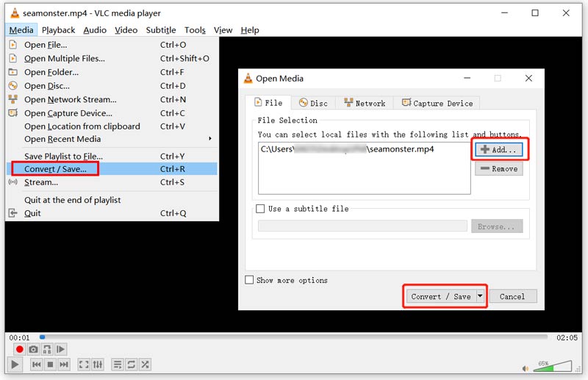Image resolution: width=588 pixels, height=380 pixels.
Task: Enable Show more options checkbox
Action: (249, 280)
